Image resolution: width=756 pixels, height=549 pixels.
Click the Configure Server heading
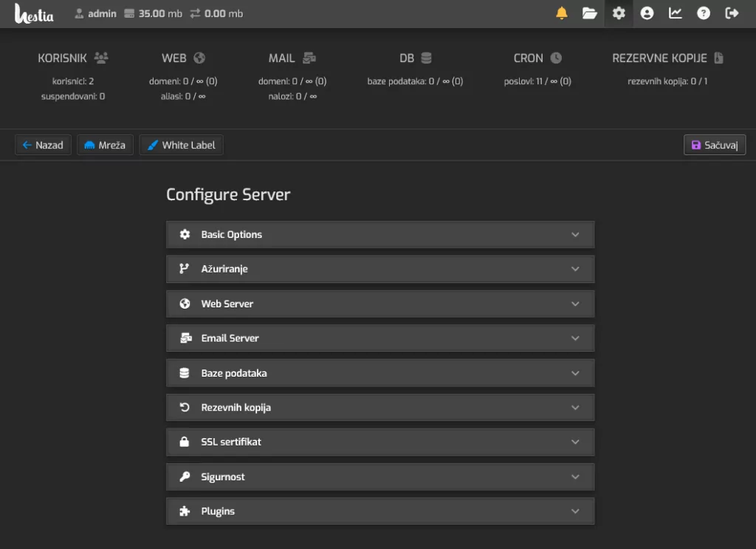(x=228, y=194)
